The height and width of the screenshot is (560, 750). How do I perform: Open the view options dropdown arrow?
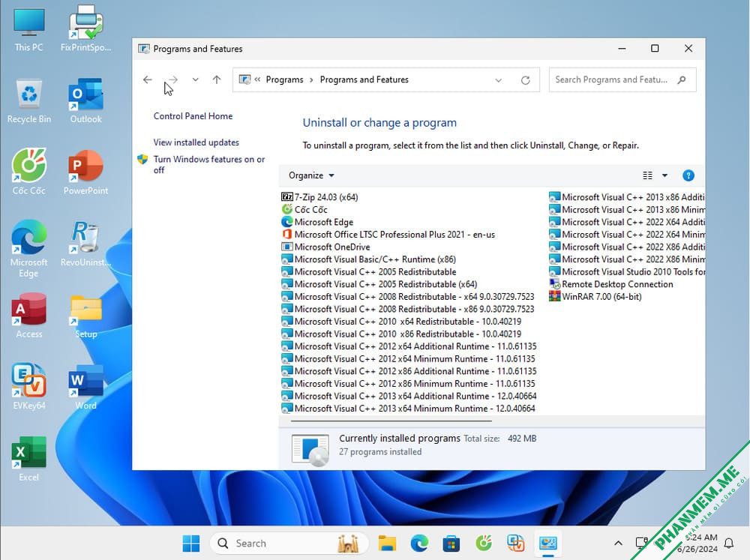coord(664,175)
